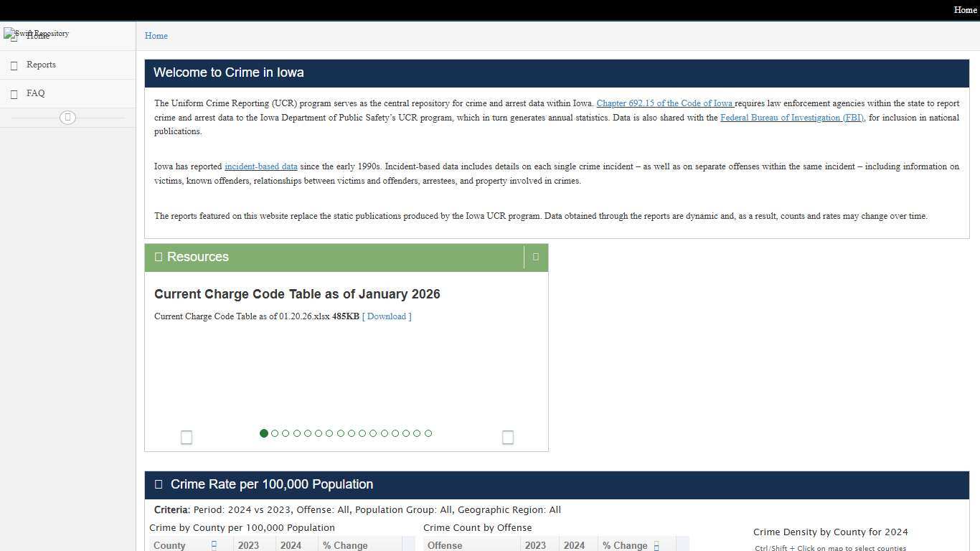The height and width of the screenshot is (551, 980).
Task: Select the first carousel indicator dot
Action: pyautogui.click(x=264, y=433)
